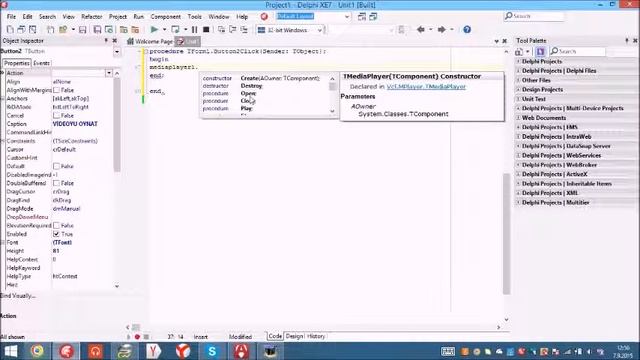Viewport: 640px width, 360px height.
Task: Expand the Web Documents palette category
Action: tap(518, 118)
